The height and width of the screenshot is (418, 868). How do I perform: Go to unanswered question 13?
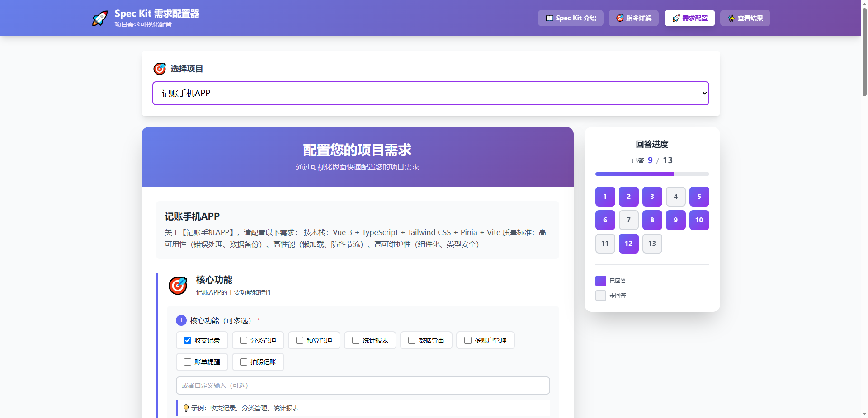(x=652, y=244)
